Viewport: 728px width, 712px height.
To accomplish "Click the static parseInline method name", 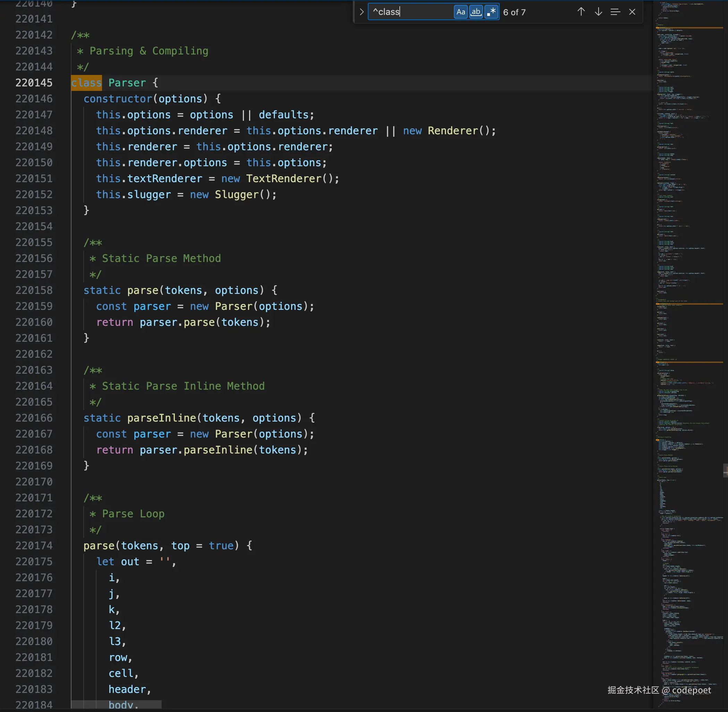I will [162, 418].
